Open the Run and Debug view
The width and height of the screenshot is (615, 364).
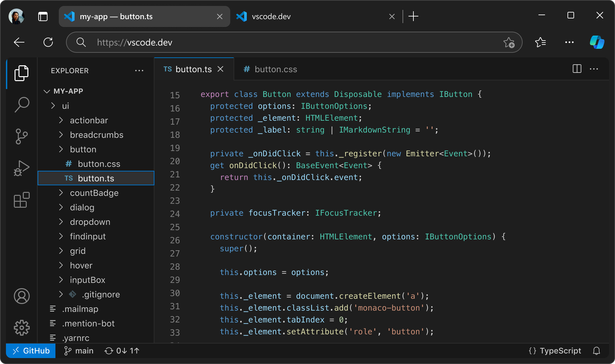(21, 167)
